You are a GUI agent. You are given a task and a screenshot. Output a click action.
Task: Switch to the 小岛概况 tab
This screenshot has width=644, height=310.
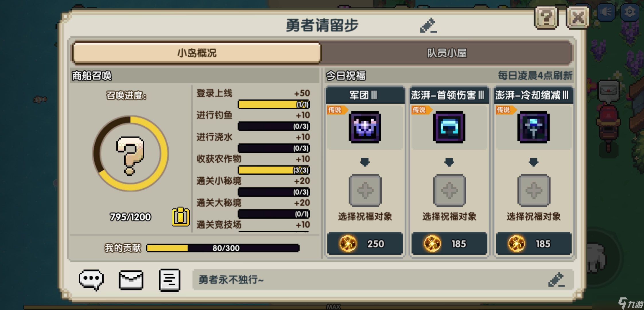pos(197,53)
